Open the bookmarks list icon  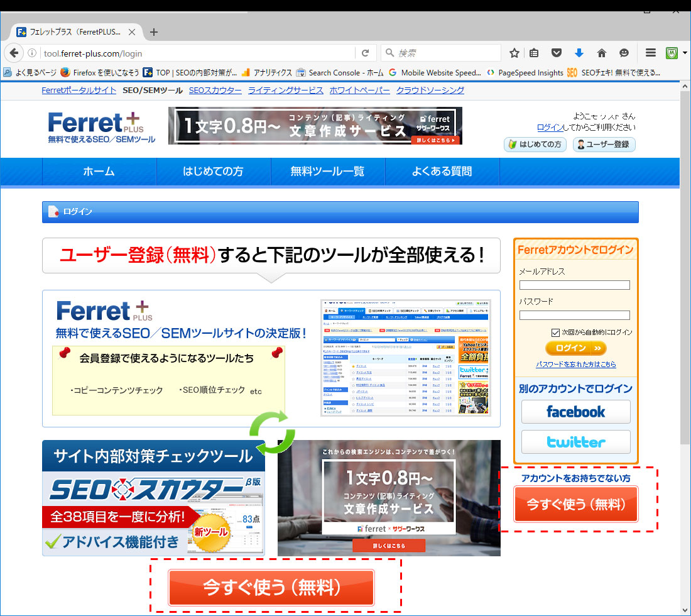click(534, 53)
